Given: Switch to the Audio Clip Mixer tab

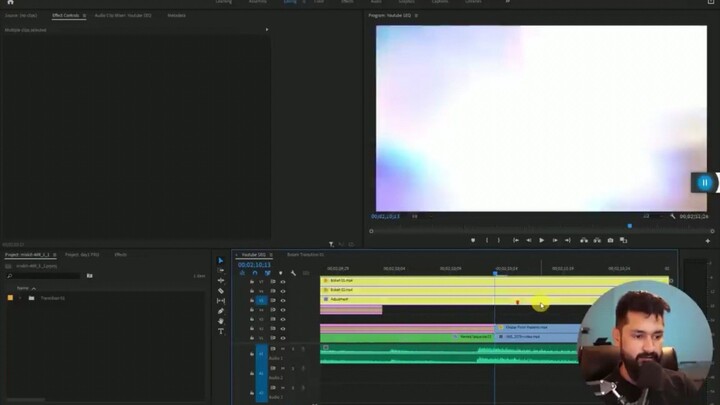Looking at the screenshot, I should point(123,16).
